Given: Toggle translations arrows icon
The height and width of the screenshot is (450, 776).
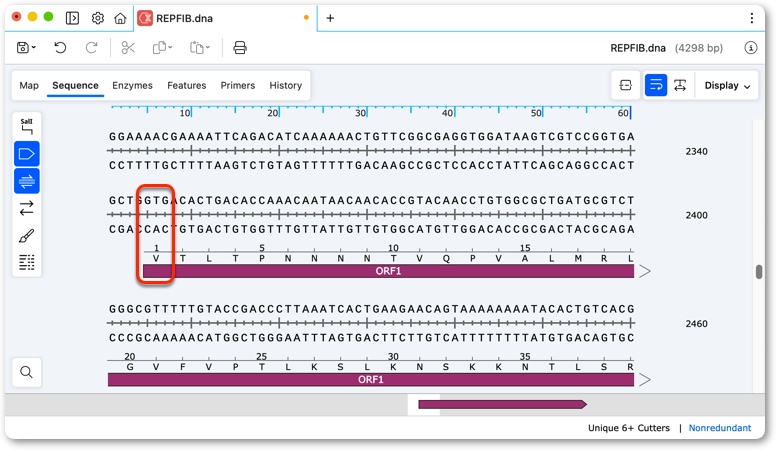Looking at the screenshot, I should [27, 208].
